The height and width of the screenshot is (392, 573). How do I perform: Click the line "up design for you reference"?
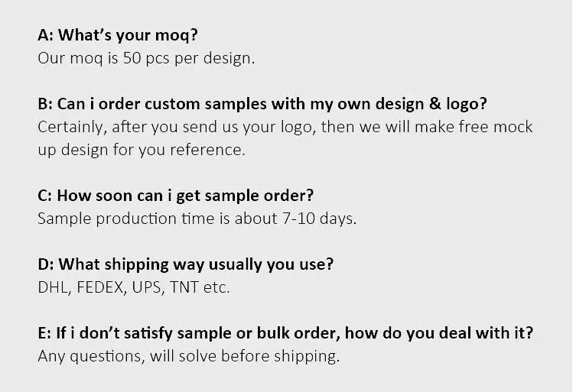[x=142, y=150]
